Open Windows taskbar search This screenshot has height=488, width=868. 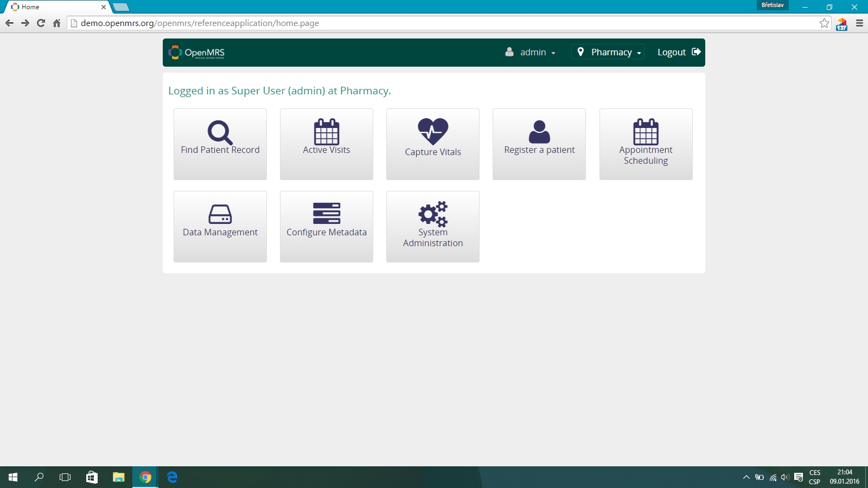(x=39, y=477)
